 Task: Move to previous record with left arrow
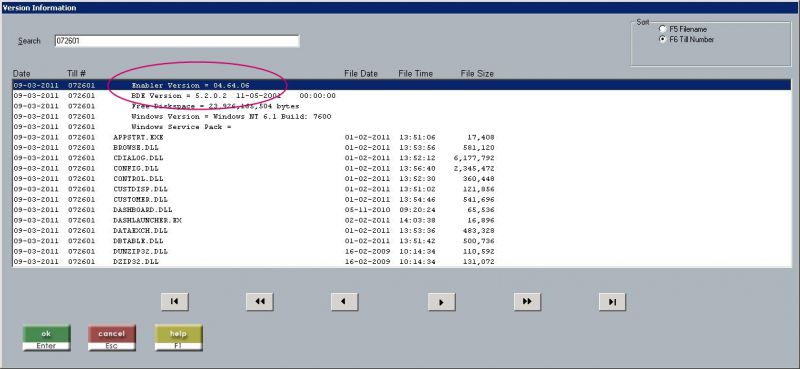(344, 302)
